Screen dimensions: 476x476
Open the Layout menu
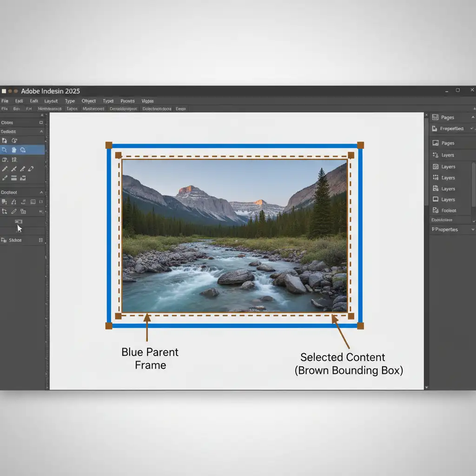(x=51, y=101)
